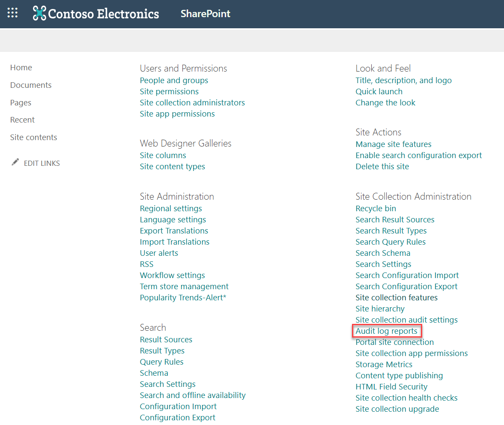
Task: View Site collection administrators
Action: [x=192, y=102]
